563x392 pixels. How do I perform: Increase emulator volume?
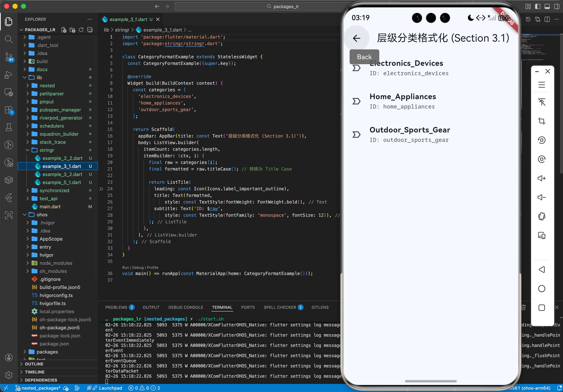(x=542, y=178)
